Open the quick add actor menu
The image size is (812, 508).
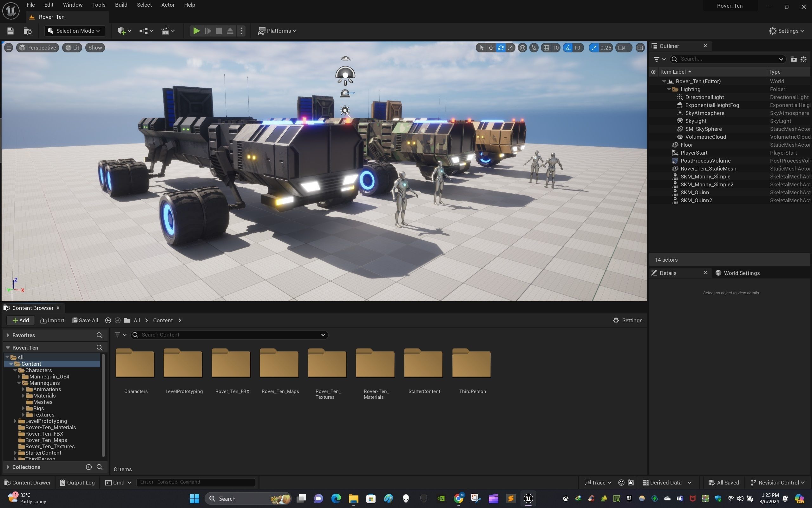coord(124,31)
